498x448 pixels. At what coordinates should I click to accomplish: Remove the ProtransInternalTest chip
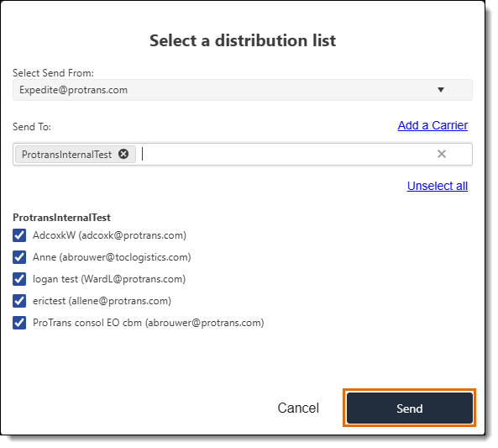tap(123, 154)
